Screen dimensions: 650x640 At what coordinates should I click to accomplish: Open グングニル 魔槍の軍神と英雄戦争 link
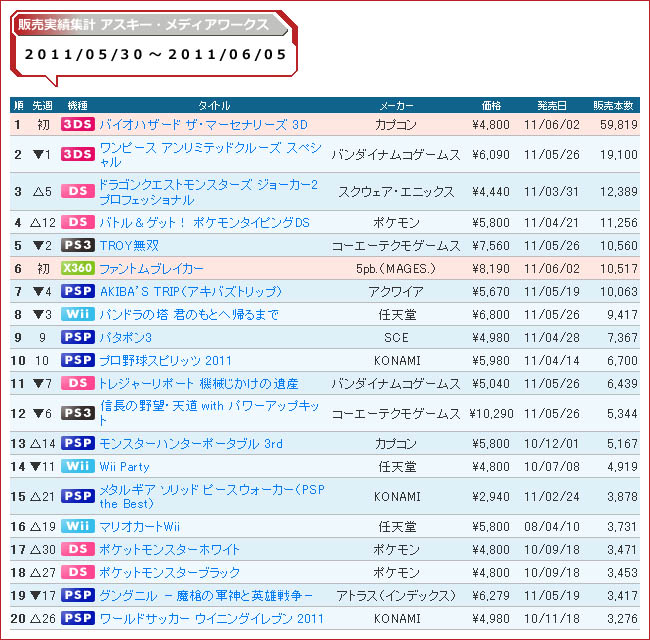coord(206,596)
